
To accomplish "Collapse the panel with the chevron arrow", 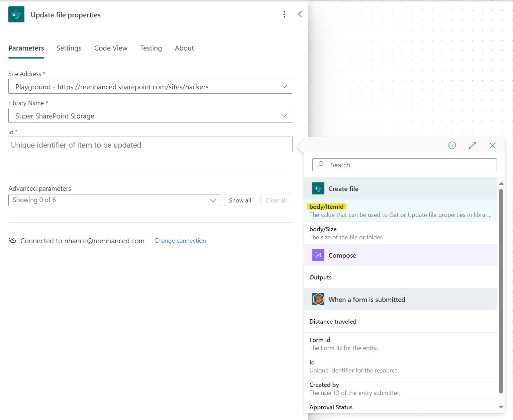I will (x=300, y=14).
